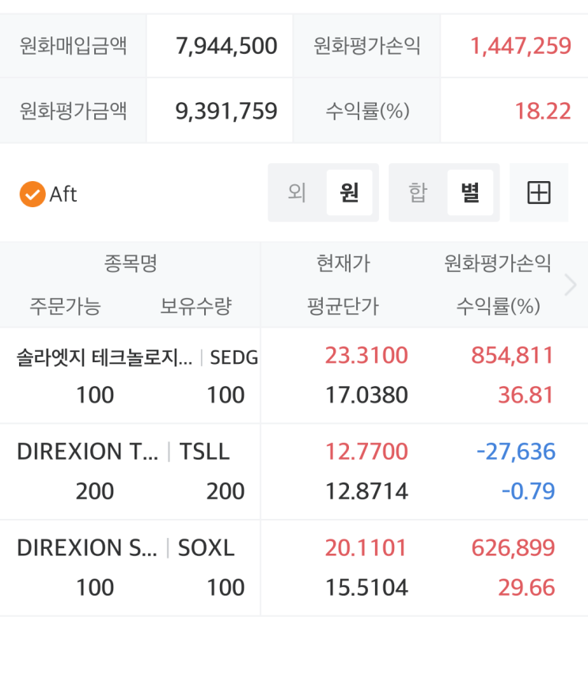This screenshot has height=700, width=588.
Task: Click the 수익률(%) column header
Action: point(498,306)
